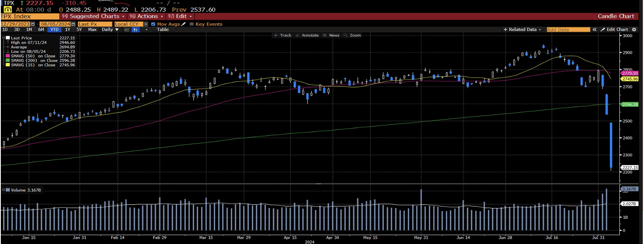
Task: Click the 2596.28 green axis label
Action: tap(629, 104)
